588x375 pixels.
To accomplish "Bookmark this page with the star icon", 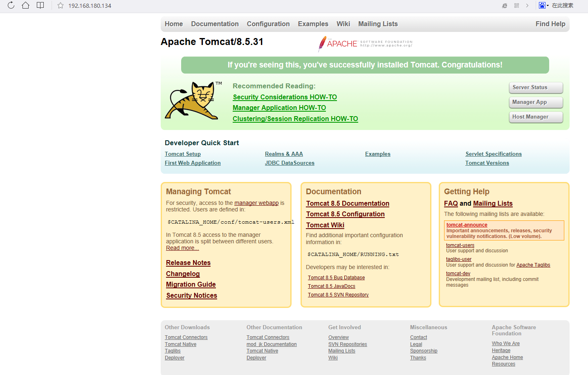I will pos(61,6).
